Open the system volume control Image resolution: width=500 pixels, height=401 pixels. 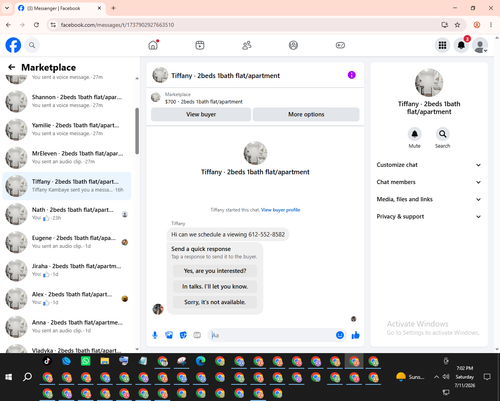click(x=446, y=377)
